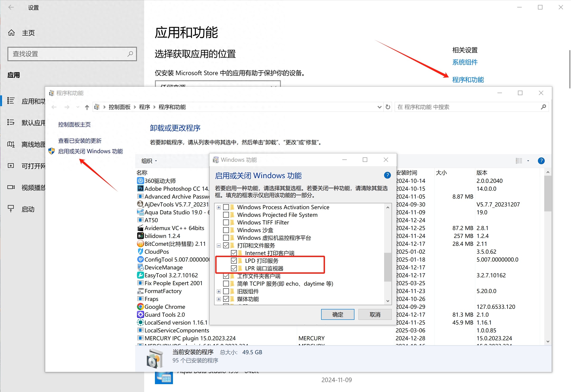Click the view layout icon in 程序和功能 toolbar
The width and height of the screenshot is (571, 392).
click(519, 161)
